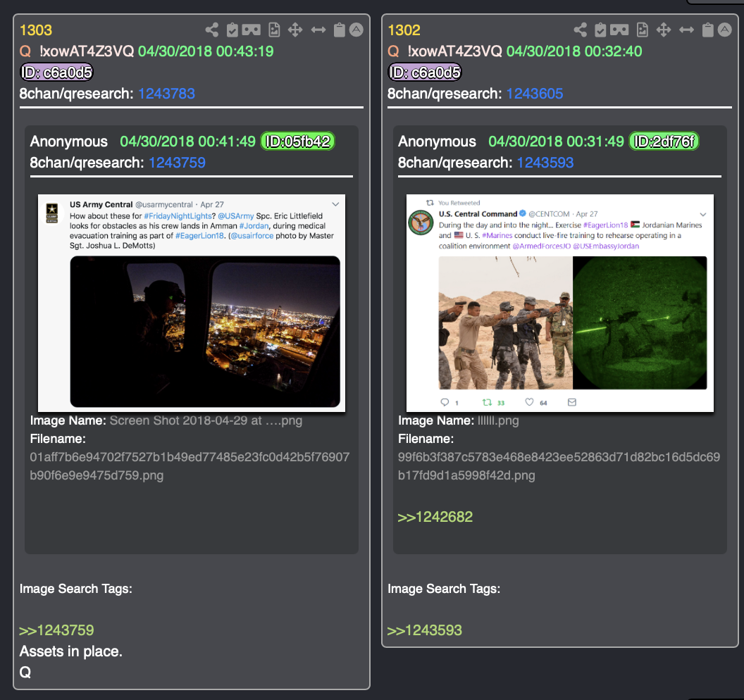Click the #FridayNightLights hashtag
Image resolution: width=744 pixels, height=700 pixels.
point(178,215)
